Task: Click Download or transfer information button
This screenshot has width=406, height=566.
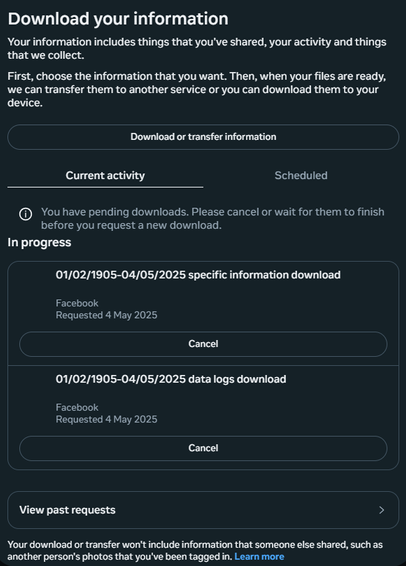Action: [203, 137]
